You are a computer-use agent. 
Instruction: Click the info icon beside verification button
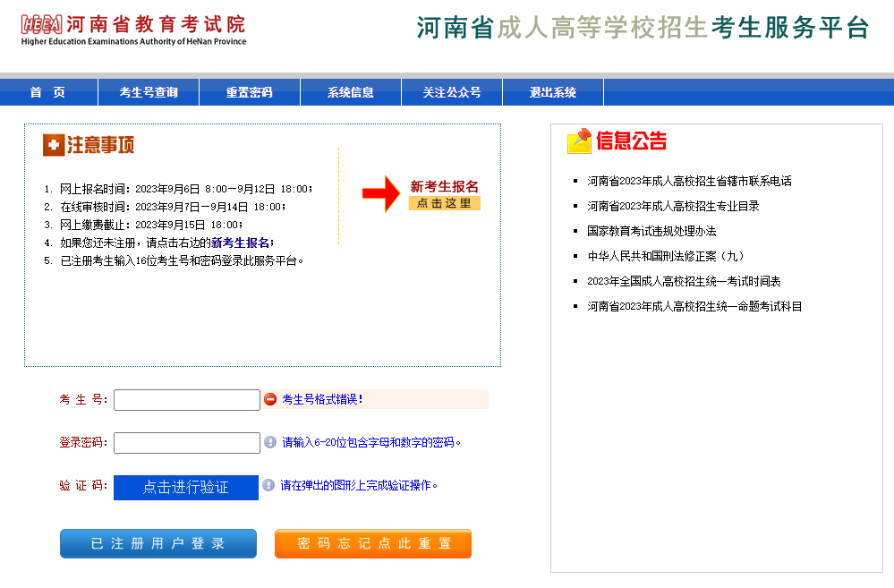tap(268, 485)
